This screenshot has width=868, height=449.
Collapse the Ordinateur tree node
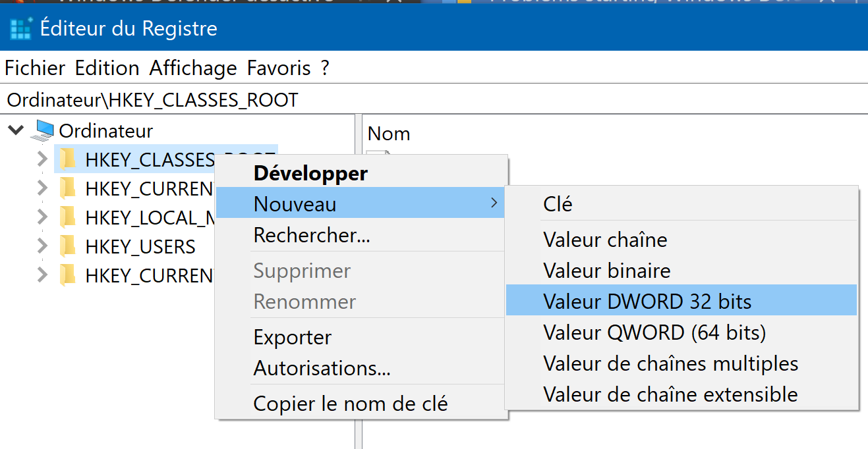point(14,130)
